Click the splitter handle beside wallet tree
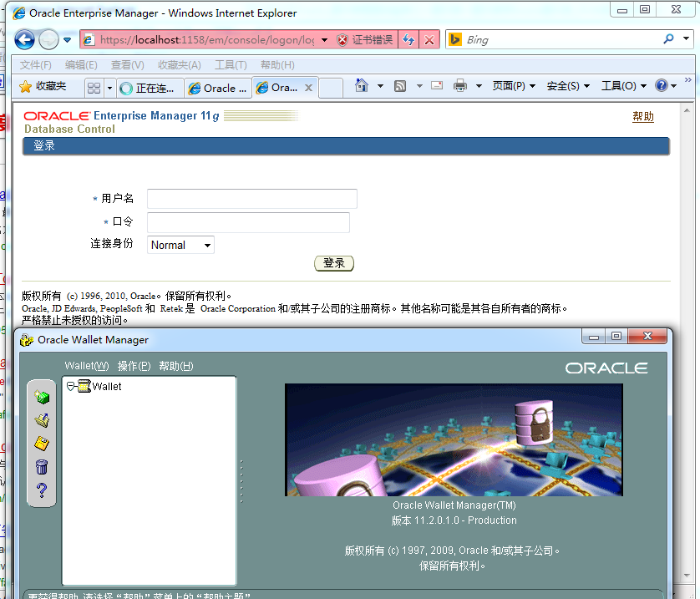The width and height of the screenshot is (700, 599). (x=241, y=481)
